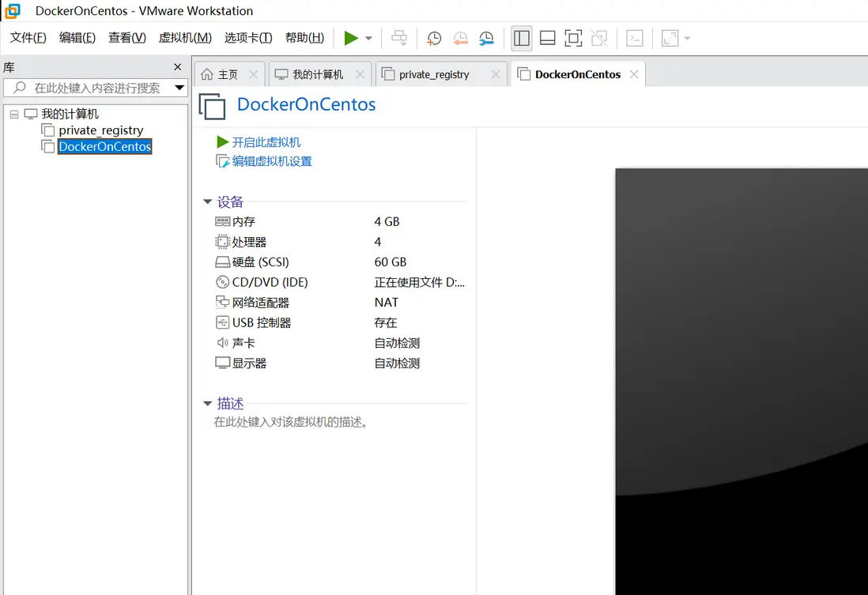Open the 虚拟机(M) menu
This screenshot has width=868, height=595.
point(186,38)
